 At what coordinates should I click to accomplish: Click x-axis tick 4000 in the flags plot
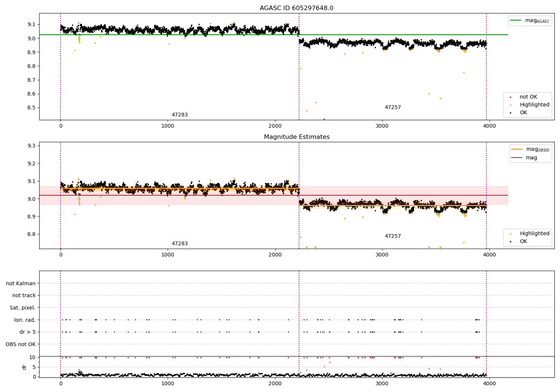click(x=489, y=383)
